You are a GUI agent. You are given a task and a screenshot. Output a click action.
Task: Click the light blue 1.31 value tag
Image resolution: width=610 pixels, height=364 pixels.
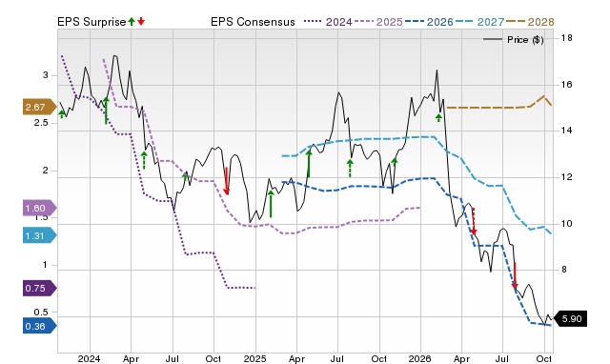coord(39,235)
